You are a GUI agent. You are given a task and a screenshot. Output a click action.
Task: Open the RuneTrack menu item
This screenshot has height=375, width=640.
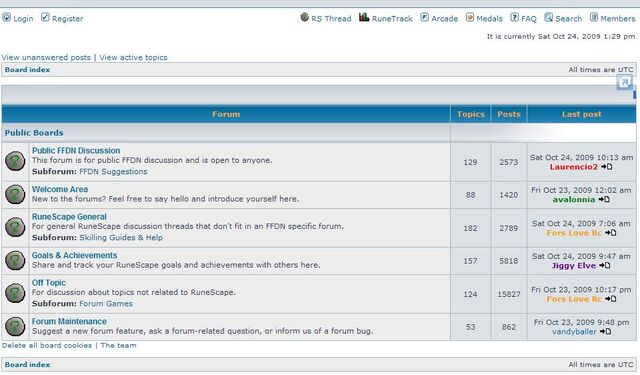tap(392, 19)
